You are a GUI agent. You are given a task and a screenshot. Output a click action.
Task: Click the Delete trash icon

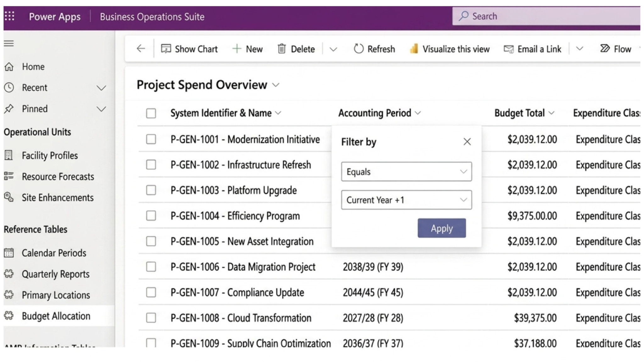[282, 49]
